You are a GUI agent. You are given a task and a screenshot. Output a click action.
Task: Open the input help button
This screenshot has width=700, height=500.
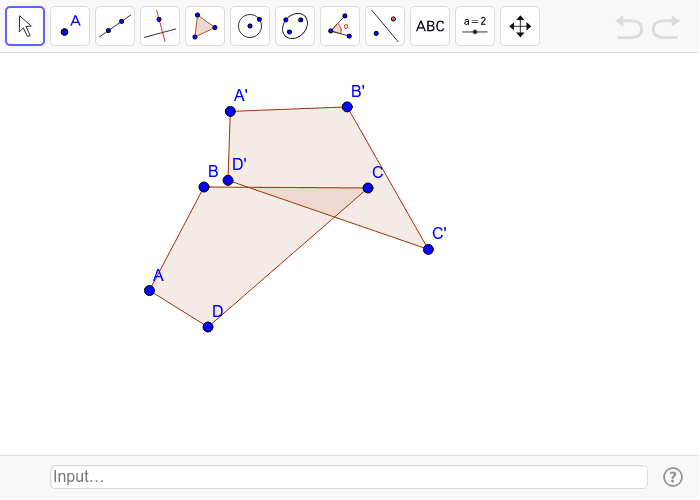tap(673, 477)
